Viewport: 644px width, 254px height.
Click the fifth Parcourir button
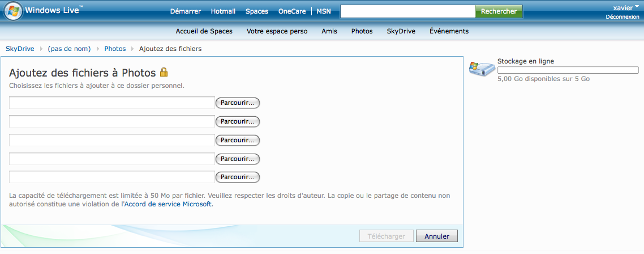pos(238,177)
